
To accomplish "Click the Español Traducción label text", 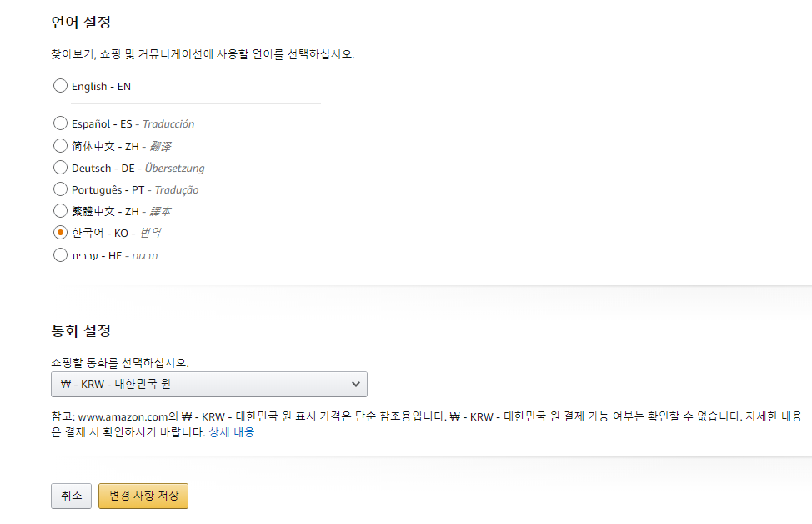I will 133,123.
